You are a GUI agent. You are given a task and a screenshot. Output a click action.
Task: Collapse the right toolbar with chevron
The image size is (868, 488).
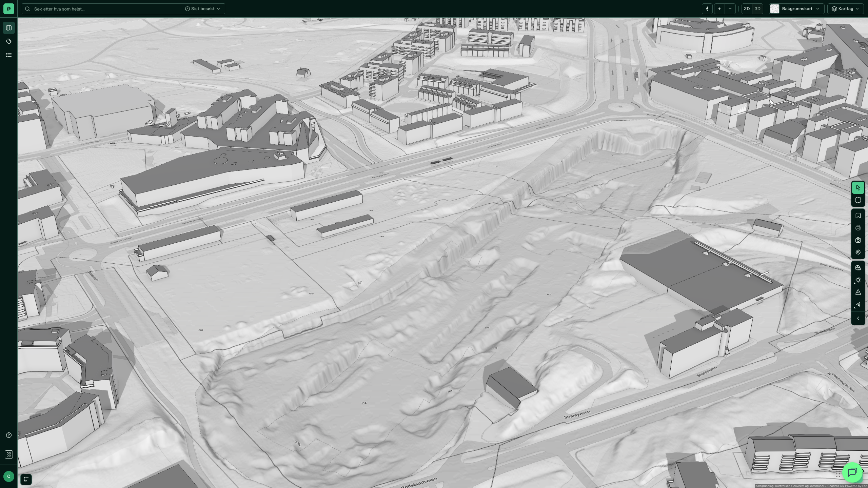(x=858, y=319)
